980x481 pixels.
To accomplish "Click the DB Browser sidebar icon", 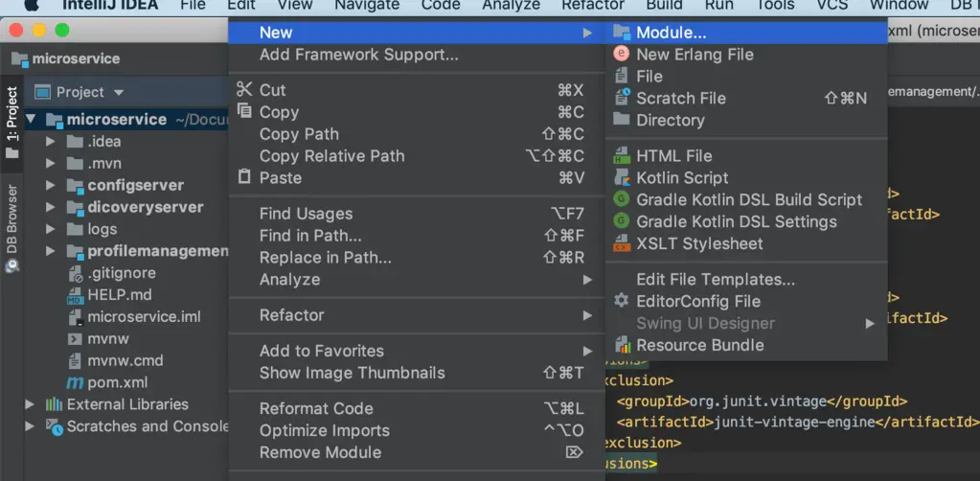I will coord(11,265).
